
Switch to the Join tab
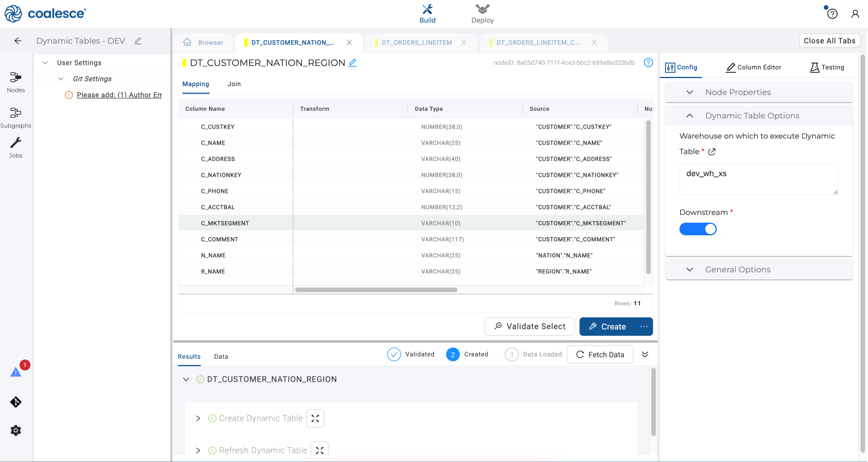(234, 84)
